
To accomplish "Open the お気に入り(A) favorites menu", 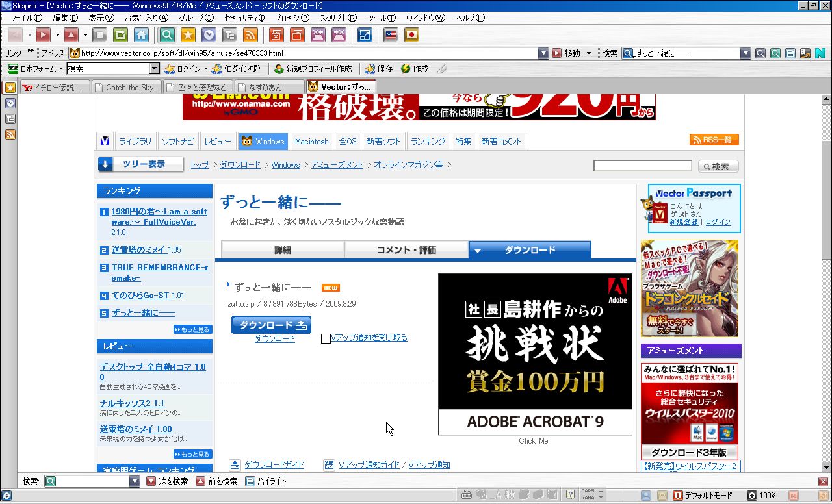I will 146,18.
